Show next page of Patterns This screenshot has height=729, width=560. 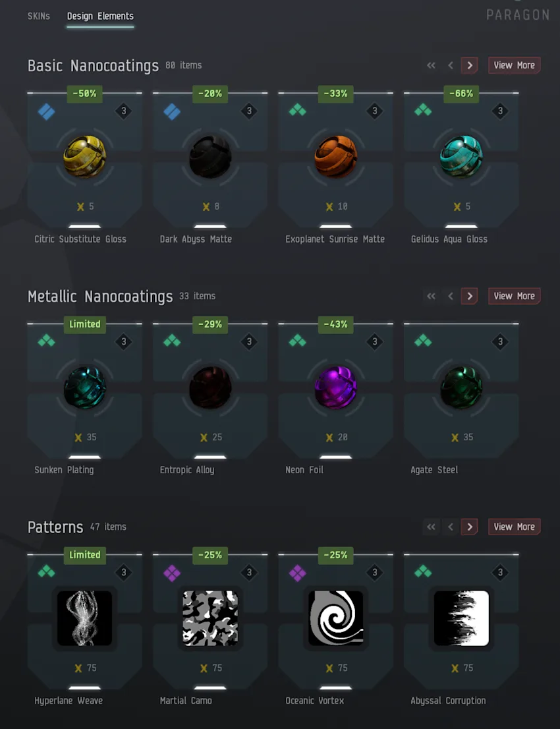[x=469, y=527]
